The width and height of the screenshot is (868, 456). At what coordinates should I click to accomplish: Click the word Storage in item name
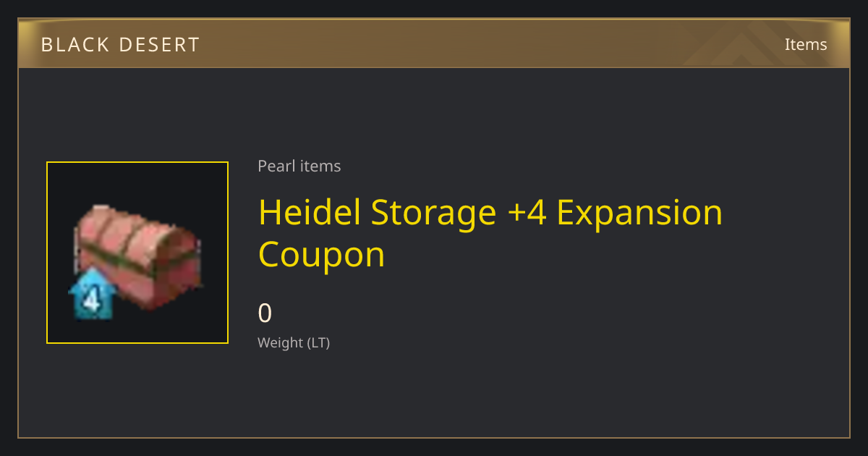(434, 214)
